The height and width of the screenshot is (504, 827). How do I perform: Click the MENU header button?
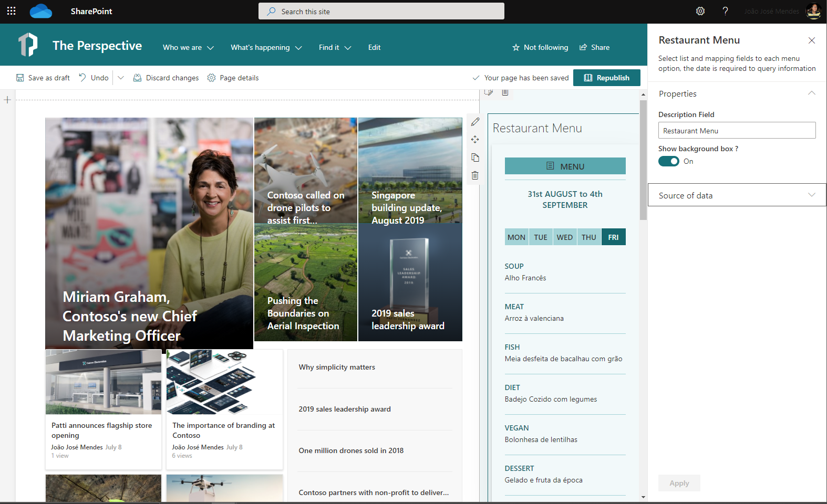565,166
